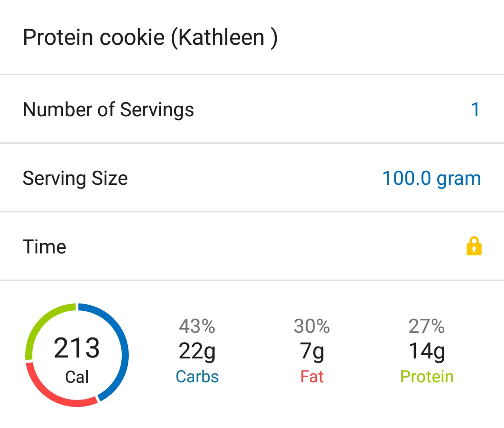Edit the Serving Size of 100.0 gram

[431, 178]
